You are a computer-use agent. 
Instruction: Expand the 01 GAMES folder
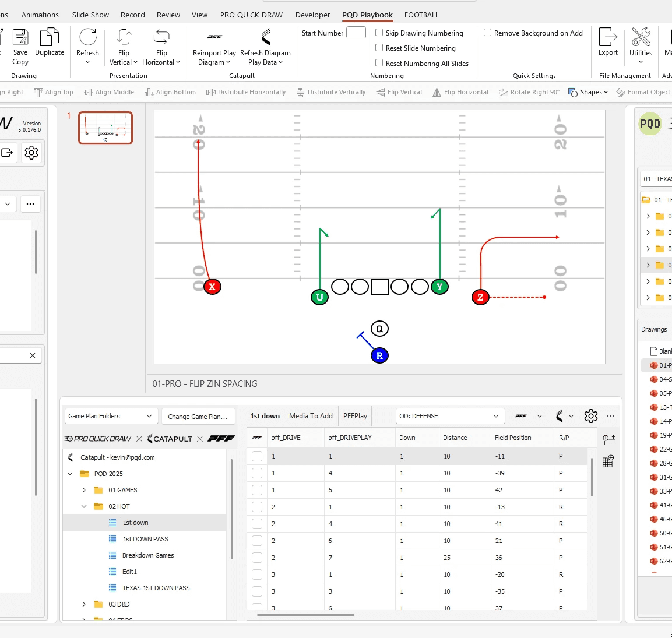(x=84, y=490)
